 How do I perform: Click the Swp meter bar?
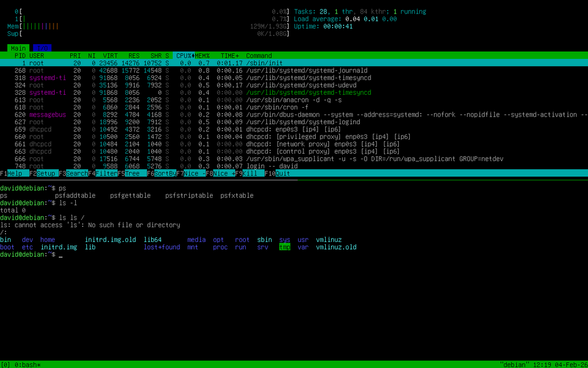click(149, 34)
